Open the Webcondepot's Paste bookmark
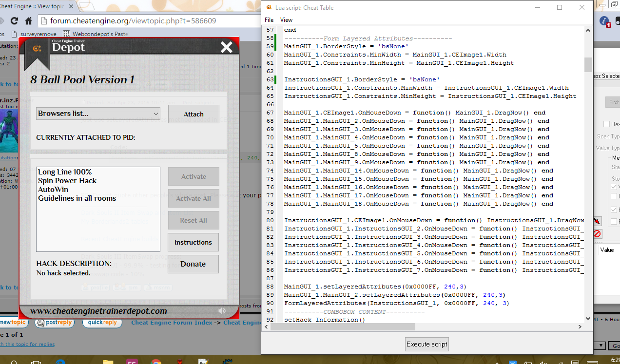This screenshot has height=364, width=620. point(96,34)
